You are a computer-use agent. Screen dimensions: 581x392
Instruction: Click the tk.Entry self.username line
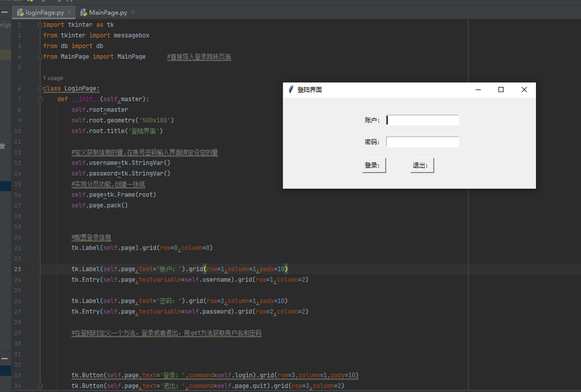190,279
